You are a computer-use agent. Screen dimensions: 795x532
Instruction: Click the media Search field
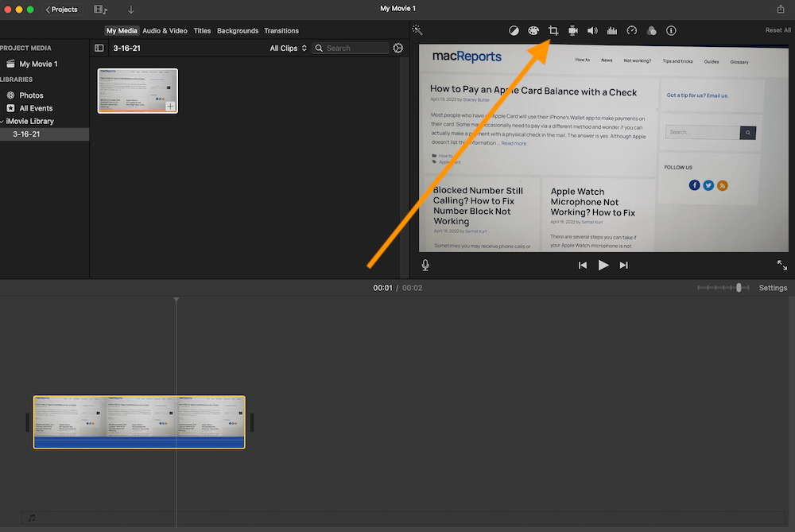[351, 49]
